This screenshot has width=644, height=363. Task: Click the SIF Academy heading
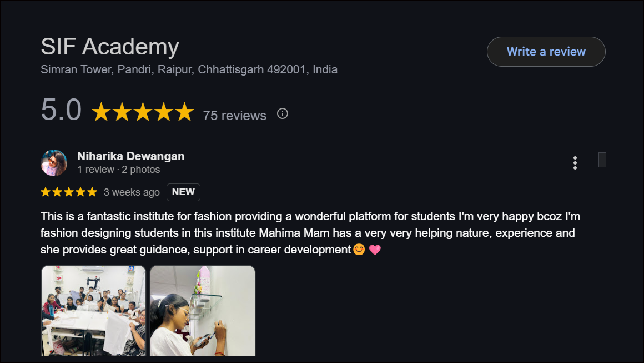[110, 47]
